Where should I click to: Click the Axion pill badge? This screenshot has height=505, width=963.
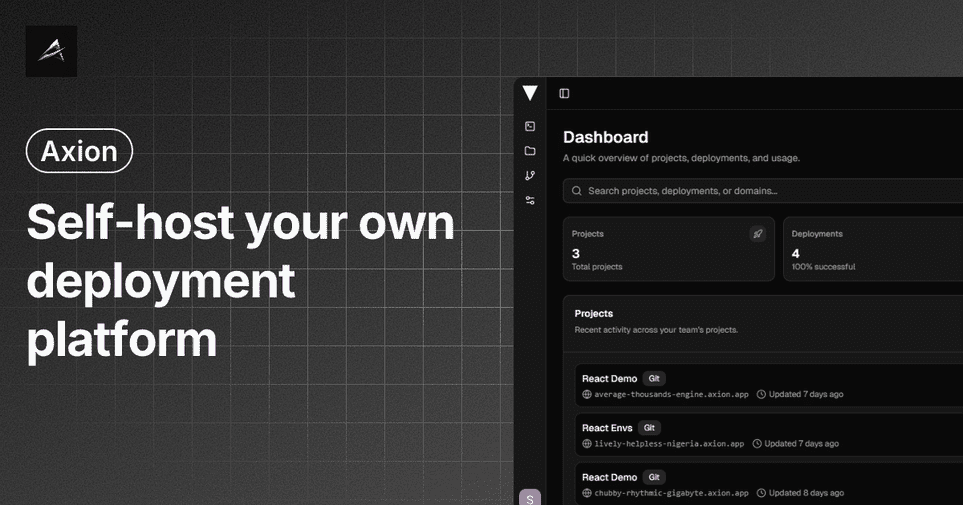pyautogui.click(x=79, y=151)
